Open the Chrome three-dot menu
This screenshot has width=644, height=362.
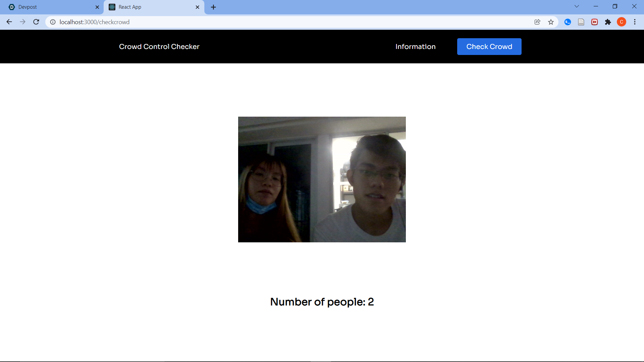coord(635,22)
